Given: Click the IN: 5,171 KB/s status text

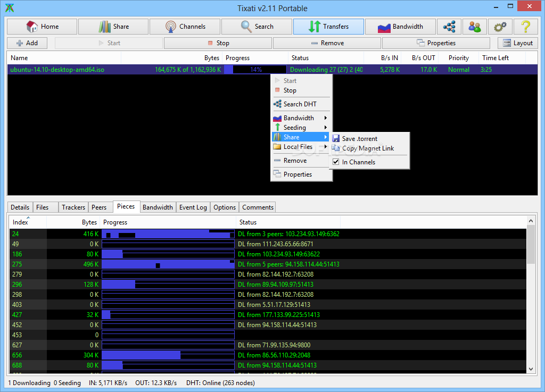Looking at the screenshot, I should tap(108, 382).
